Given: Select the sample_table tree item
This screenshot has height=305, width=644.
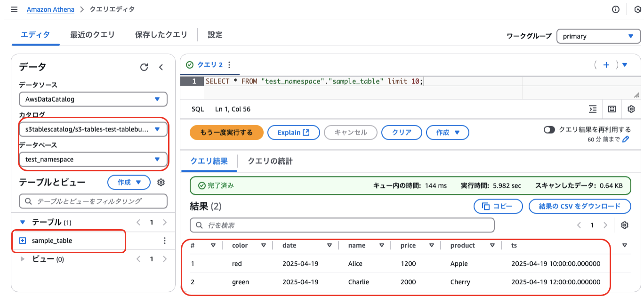Looking at the screenshot, I should click(x=52, y=241).
